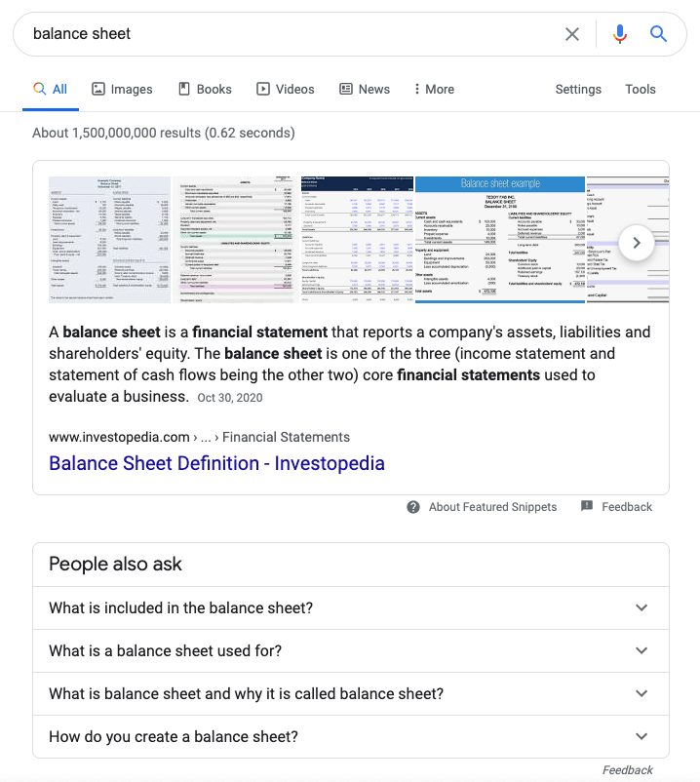The height and width of the screenshot is (782, 700).
Task: Expand "What is a balance sheet used for?"
Action: [x=350, y=650]
